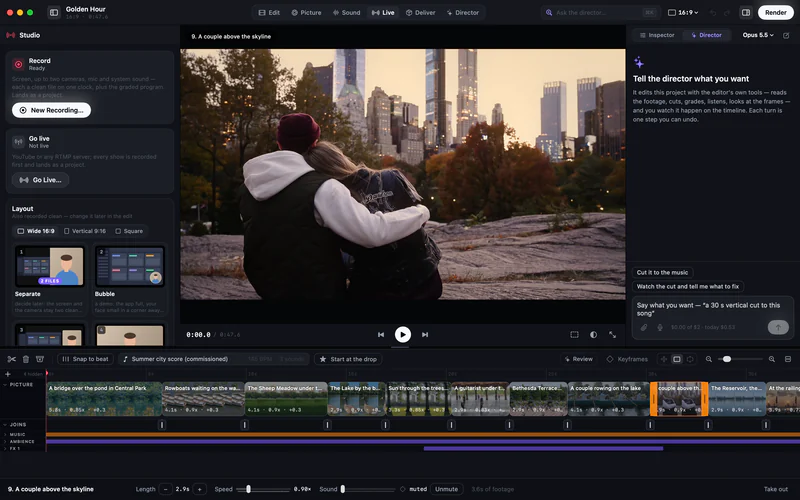The image size is (800, 500).
Task: Expand the FX 1 track
Action: pos(5,448)
